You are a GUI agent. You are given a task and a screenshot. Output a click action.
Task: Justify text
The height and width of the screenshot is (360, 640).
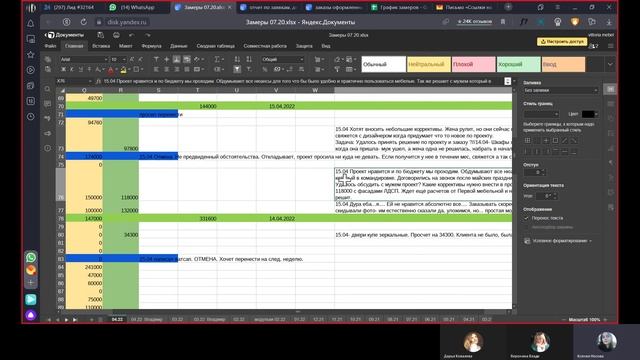pyautogui.click(x=187, y=70)
